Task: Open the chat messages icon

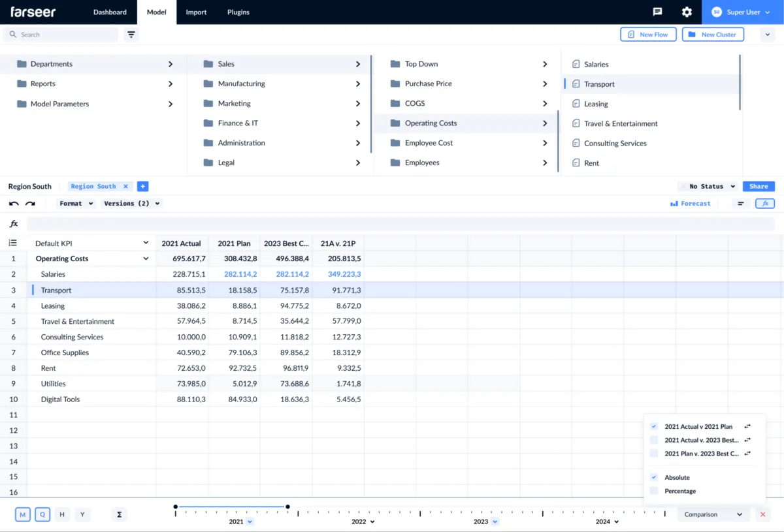Action: pyautogui.click(x=657, y=12)
